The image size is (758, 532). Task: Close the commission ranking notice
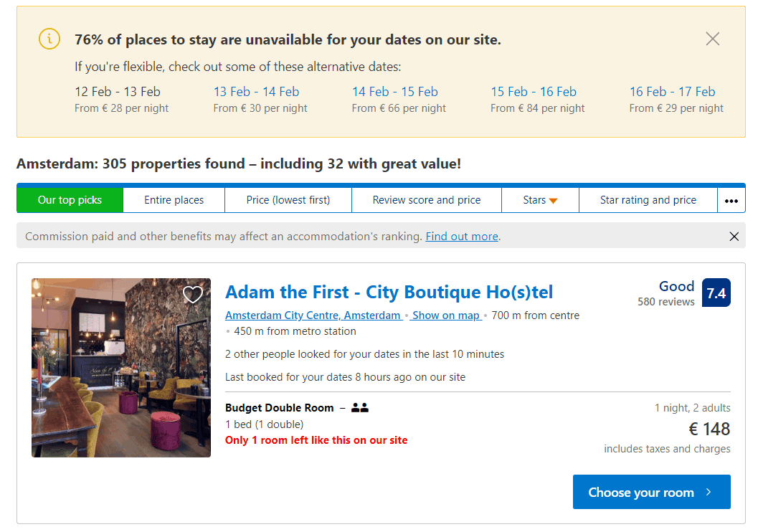(x=734, y=237)
